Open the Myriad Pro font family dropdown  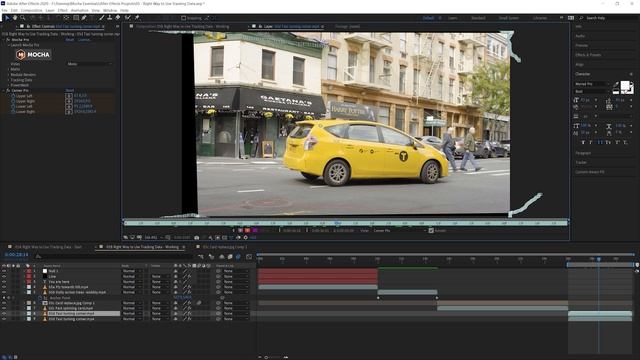[x=591, y=84]
